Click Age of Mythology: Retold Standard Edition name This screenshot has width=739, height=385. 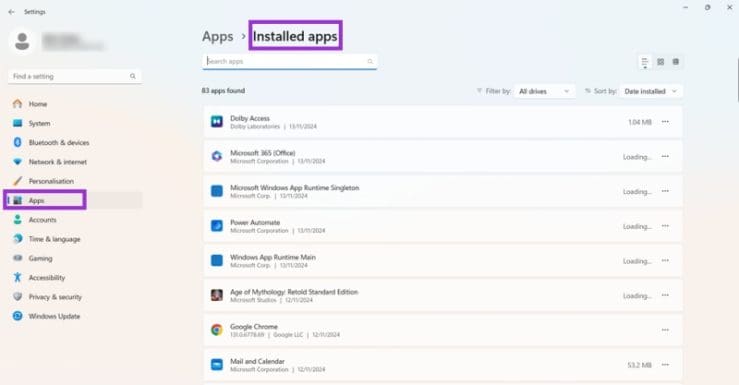click(294, 292)
